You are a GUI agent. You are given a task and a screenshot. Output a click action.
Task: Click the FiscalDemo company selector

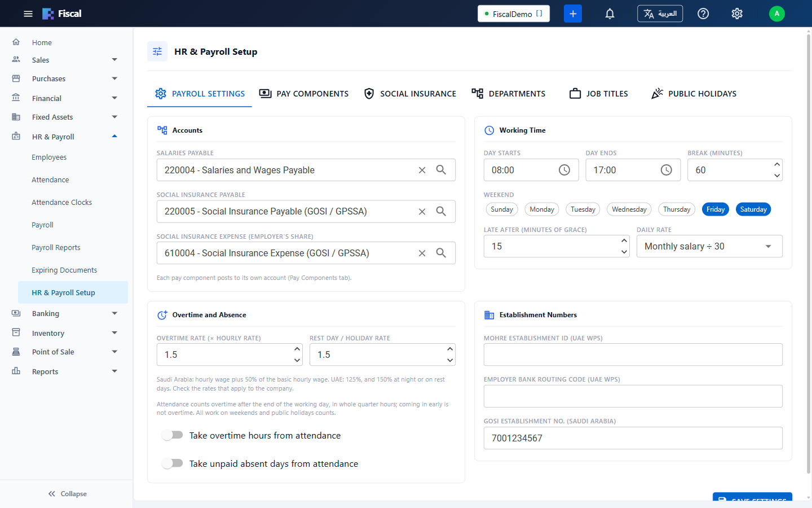(514, 14)
